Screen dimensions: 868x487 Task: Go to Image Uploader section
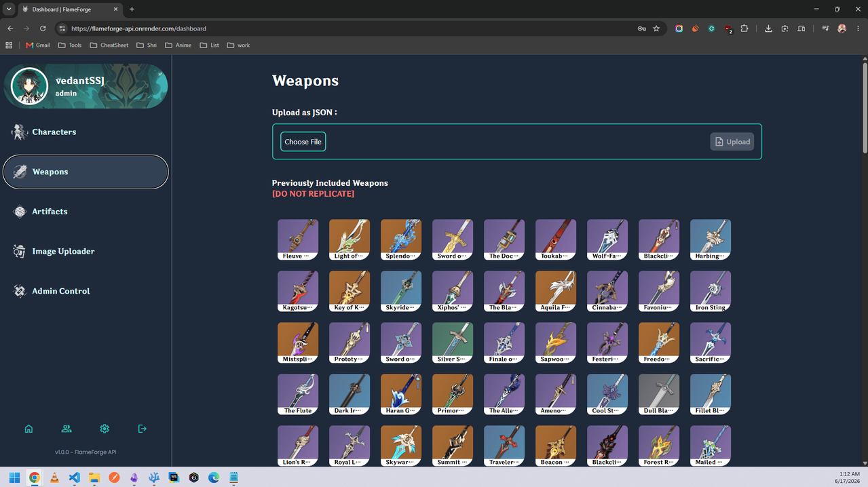86,251
